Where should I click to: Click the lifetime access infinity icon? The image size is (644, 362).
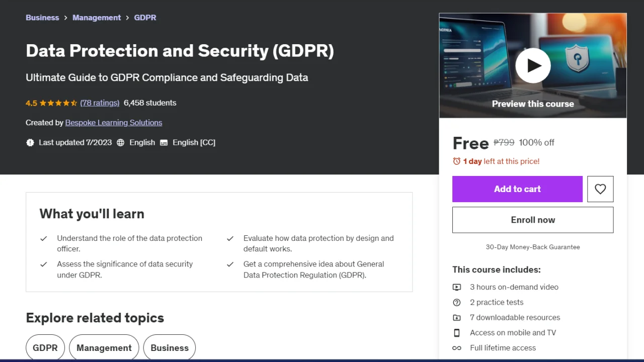456,348
